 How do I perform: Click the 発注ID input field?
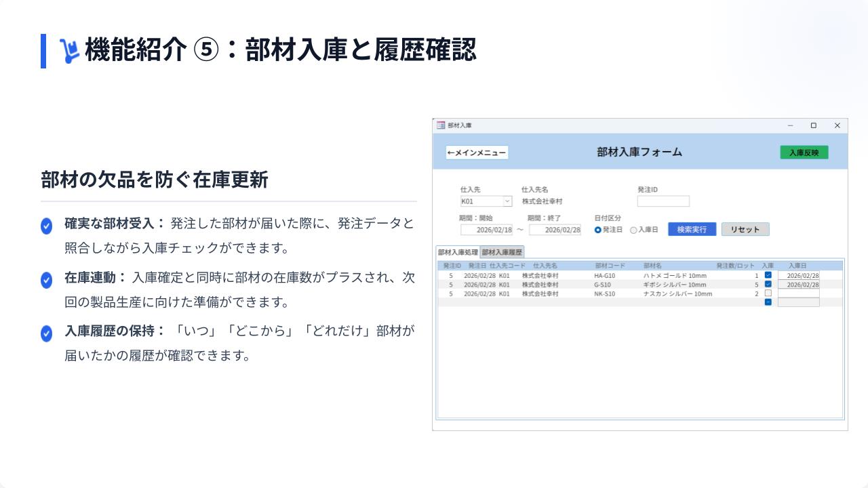[x=663, y=201]
